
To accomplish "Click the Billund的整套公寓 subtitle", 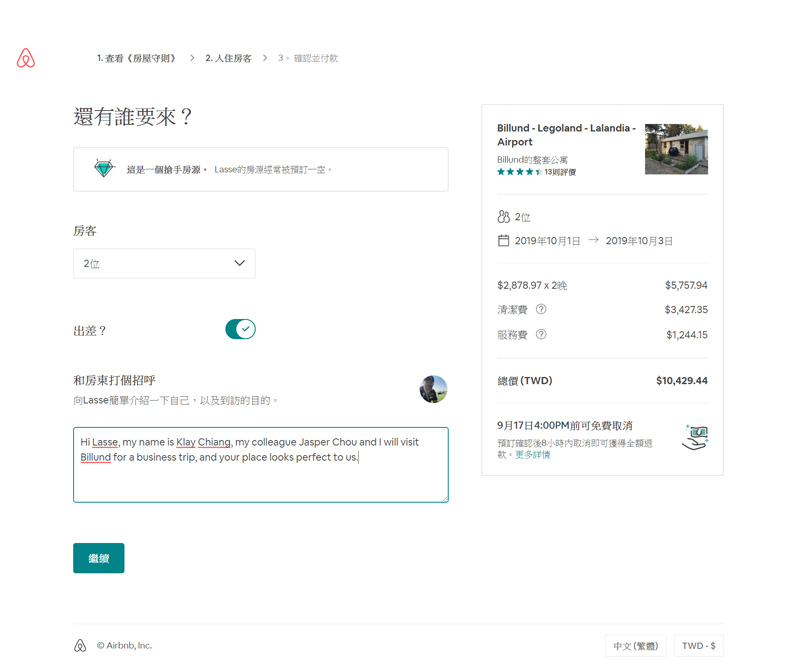I will (532, 159).
